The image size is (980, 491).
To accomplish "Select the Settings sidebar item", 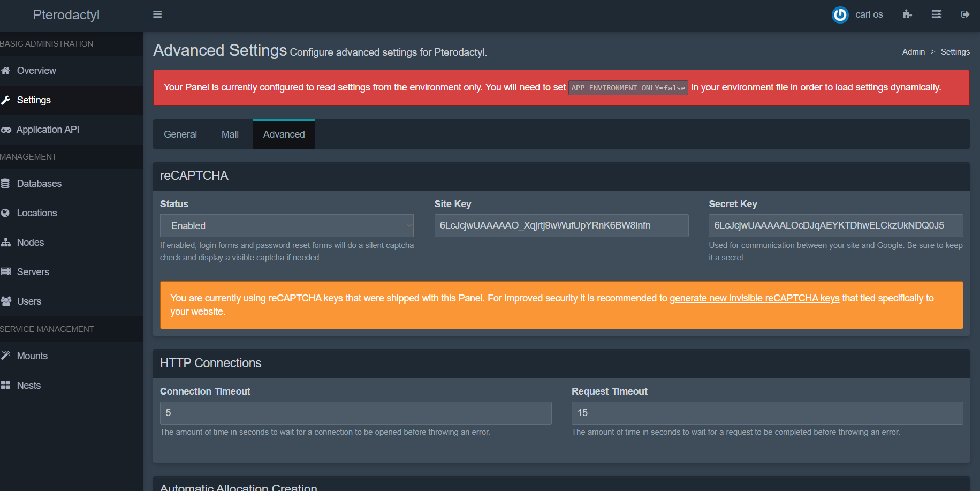I will pos(72,100).
